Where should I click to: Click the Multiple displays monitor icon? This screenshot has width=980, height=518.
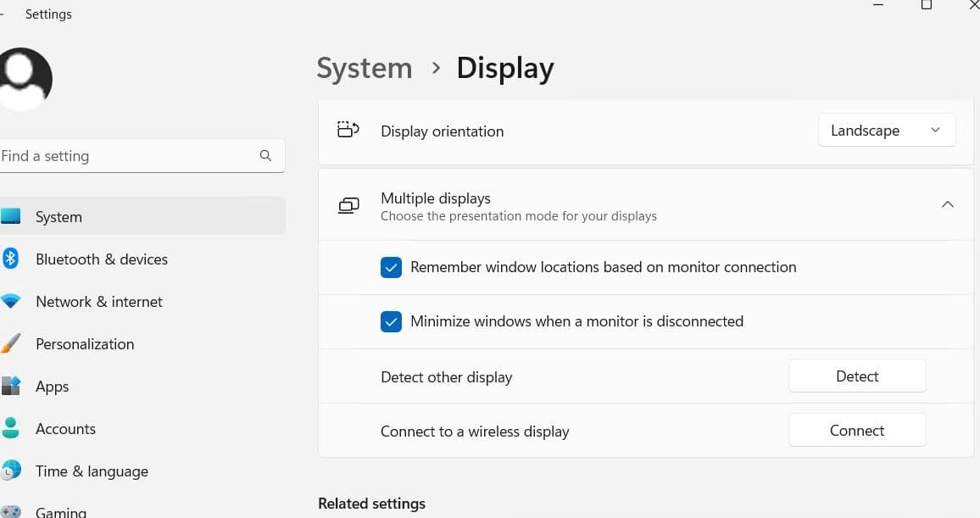(348, 205)
